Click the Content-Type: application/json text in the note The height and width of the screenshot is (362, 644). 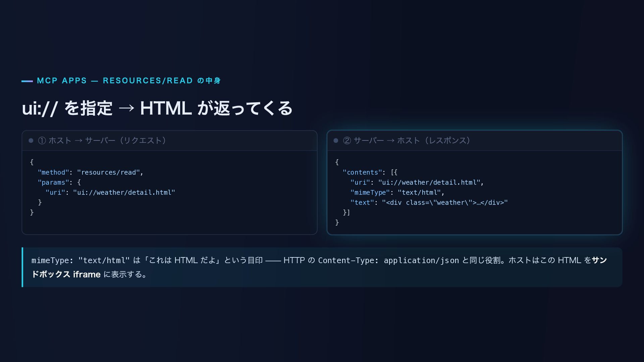click(x=388, y=260)
